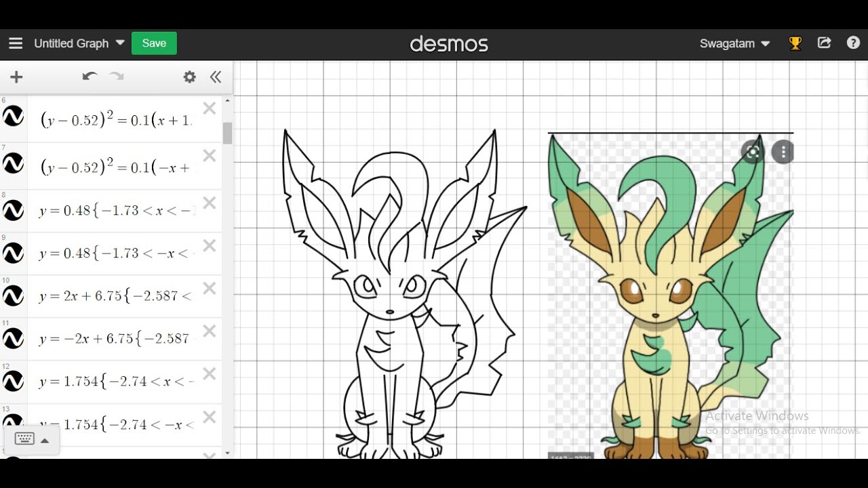The image size is (868, 488).
Task: Click the Redo arrow
Action: pos(117,77)
